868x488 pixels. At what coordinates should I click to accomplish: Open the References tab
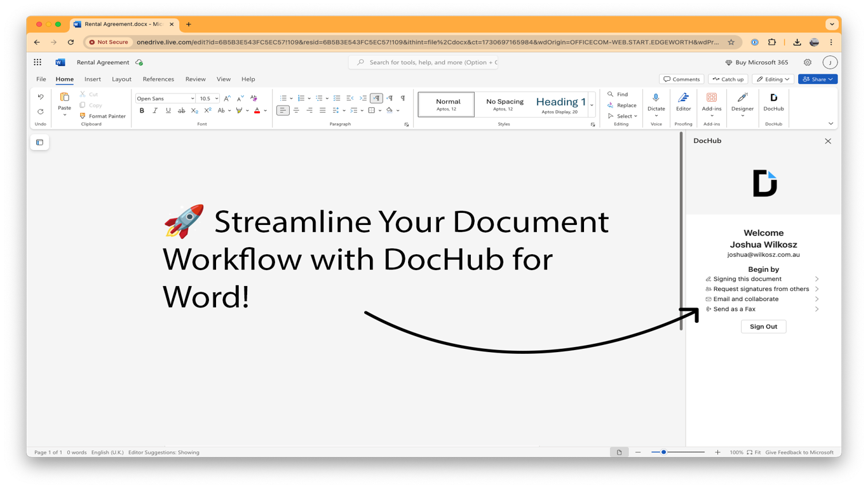click(x=158, y=79)
